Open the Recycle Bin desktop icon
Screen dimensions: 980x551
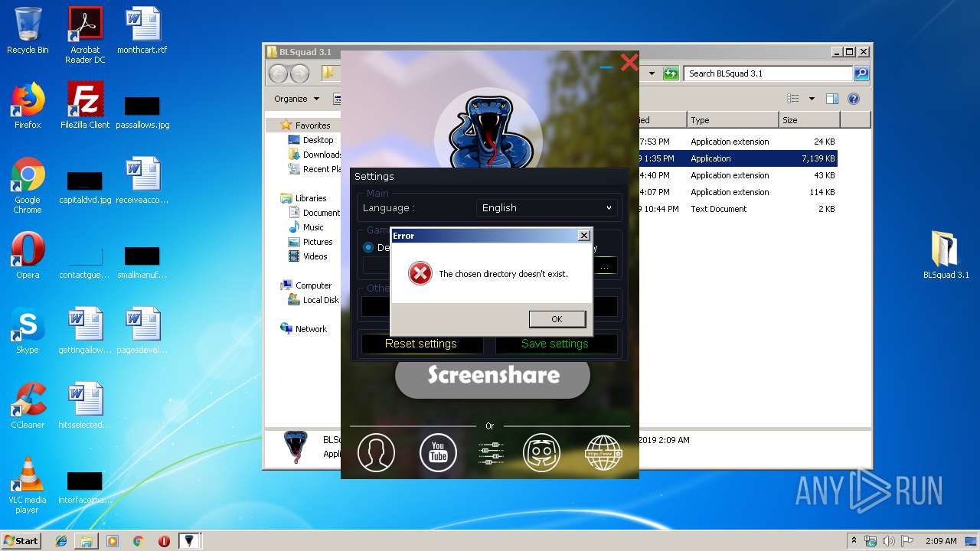pos(28,31)
